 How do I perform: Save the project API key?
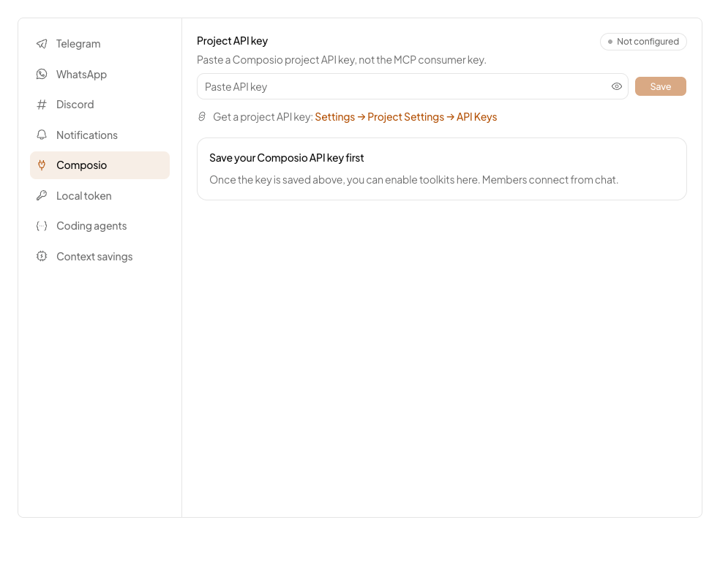[660, 86]
